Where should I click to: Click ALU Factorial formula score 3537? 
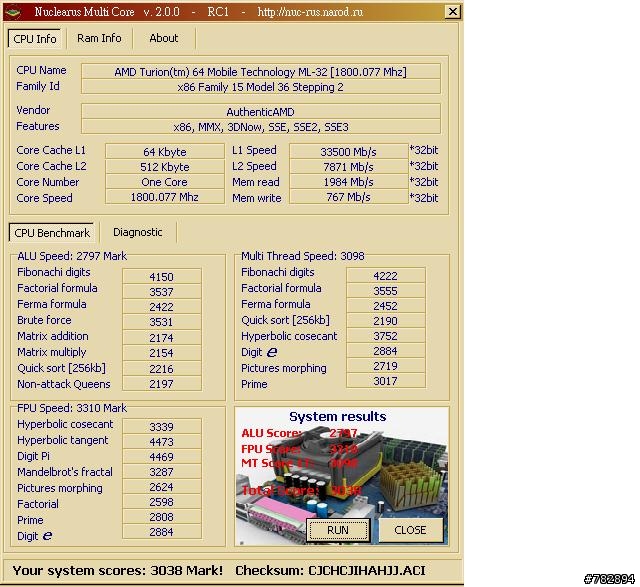(x=162, y=291)
